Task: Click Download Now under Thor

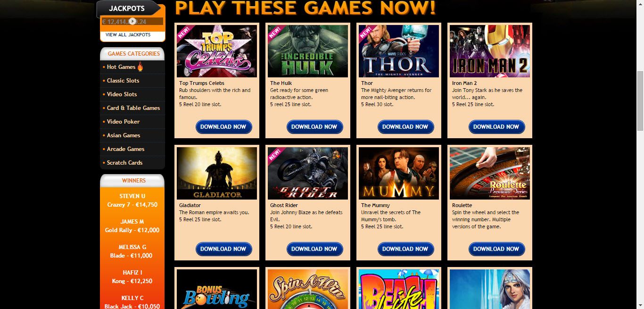Action: click(x=406, y=126)
